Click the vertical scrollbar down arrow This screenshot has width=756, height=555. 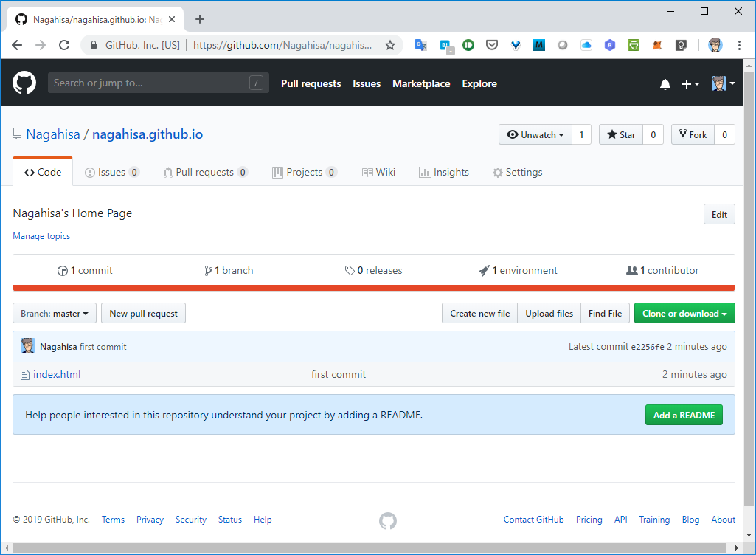coord(749,535)
